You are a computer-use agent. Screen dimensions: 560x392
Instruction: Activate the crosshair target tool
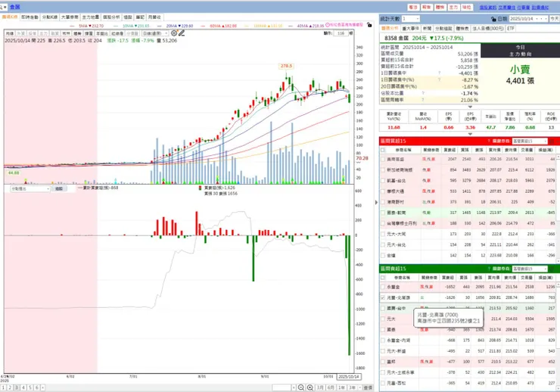pos(174,33)
